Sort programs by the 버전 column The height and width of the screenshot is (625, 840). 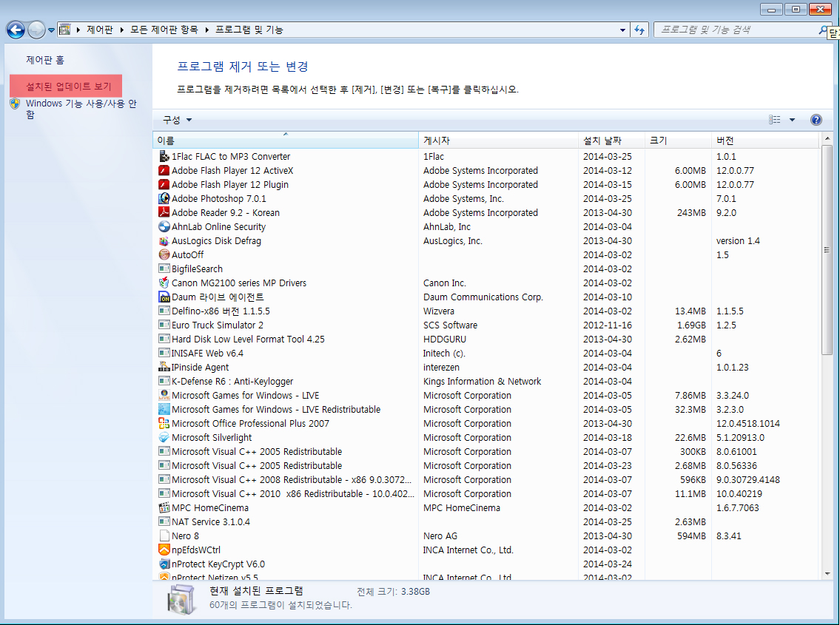[765, 141]
